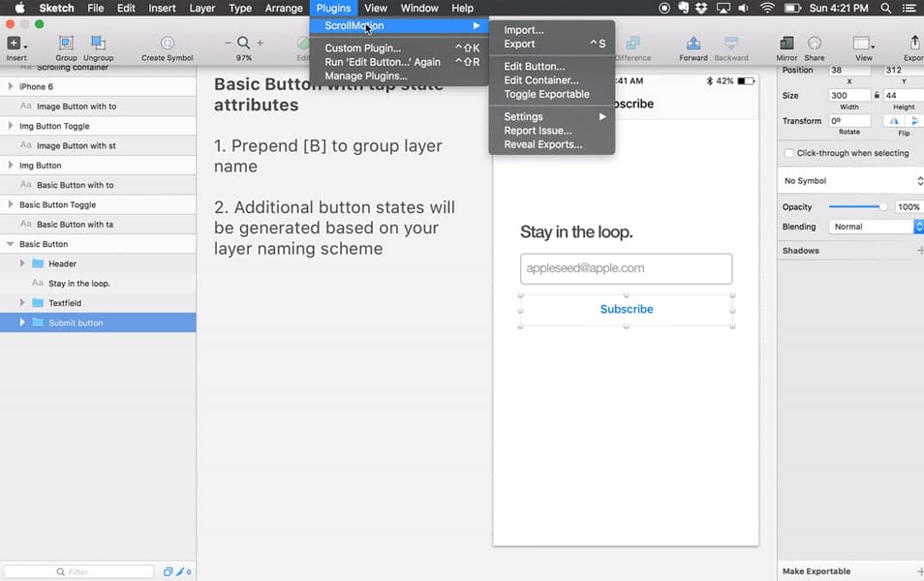Click the Share icon in the toolbar

pyautogui.click(x=815, y=44)
